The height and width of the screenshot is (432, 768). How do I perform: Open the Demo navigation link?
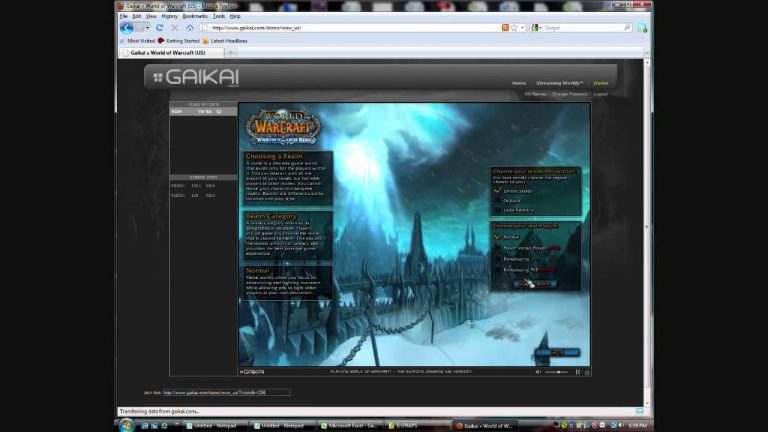[x=600, y=83]
